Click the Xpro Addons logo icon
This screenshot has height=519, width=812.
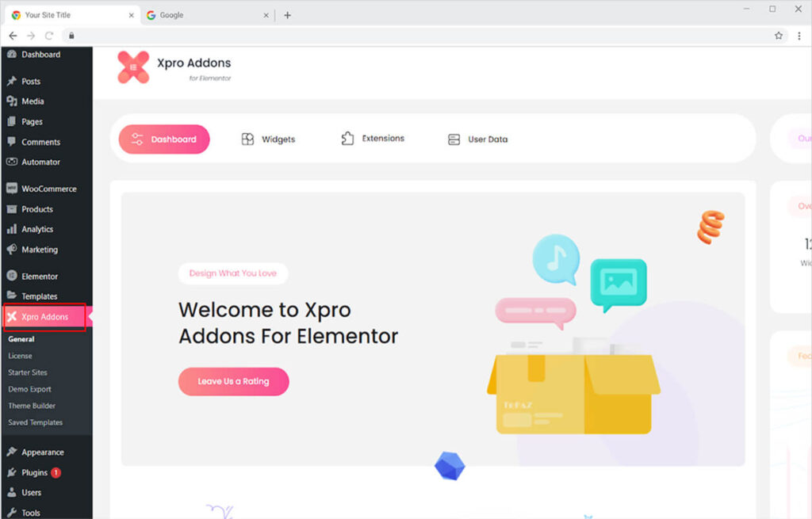point(133,67)
